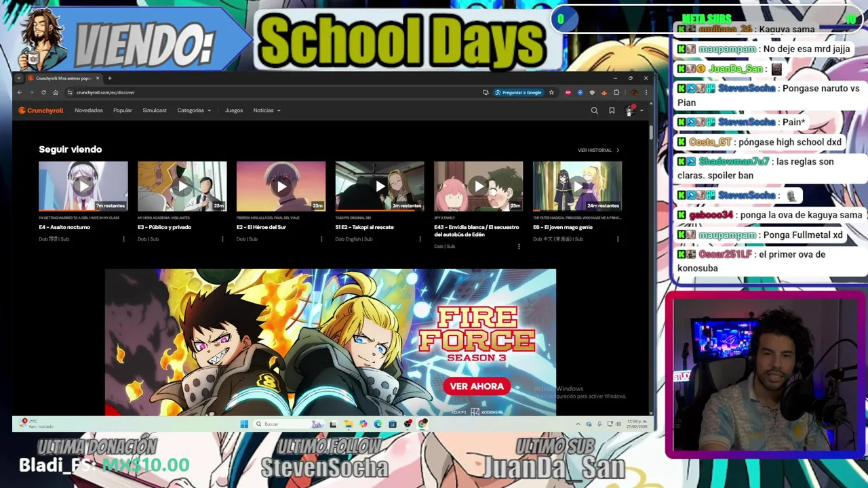This screenshot has height=488, width=868.
Task: Click the Chrome profile avatar in toolbar
Action: click(x=634, y=92)
